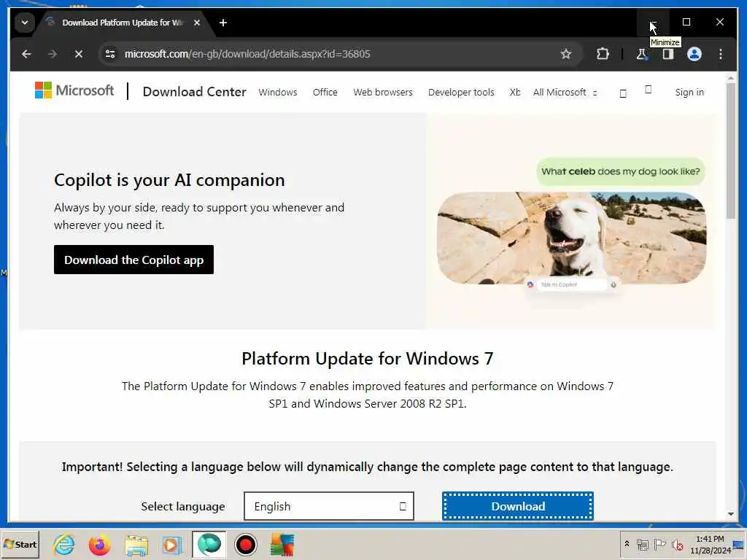The height and width of the screenshot is (560, 747).
Task: Launch Internet Explorer from taskbar
Action: pyautogui.click(x=64, y=544)
